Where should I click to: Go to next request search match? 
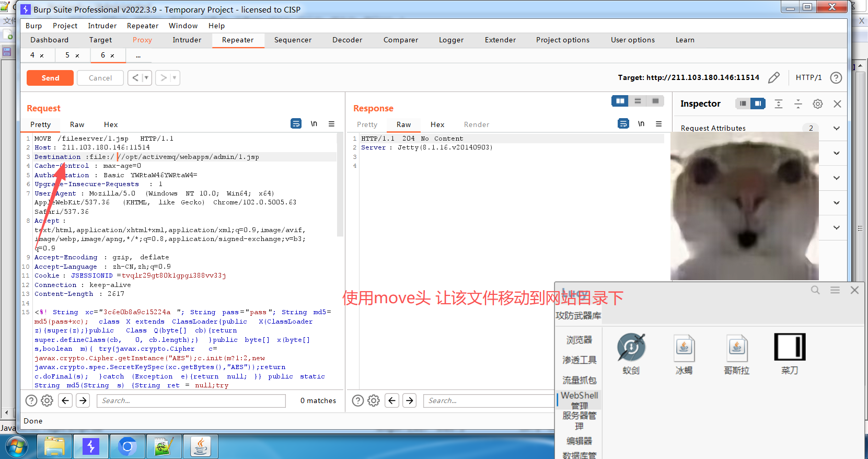(83, 400)
